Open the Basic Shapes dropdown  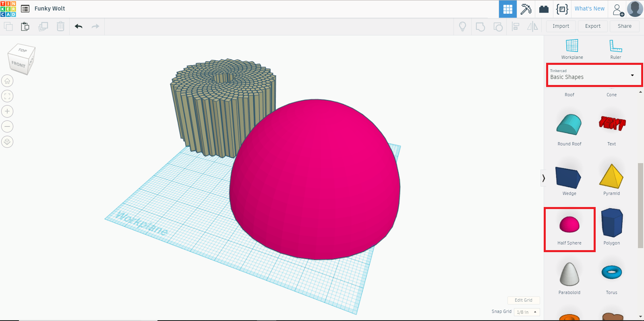click(x=594, y=75)
